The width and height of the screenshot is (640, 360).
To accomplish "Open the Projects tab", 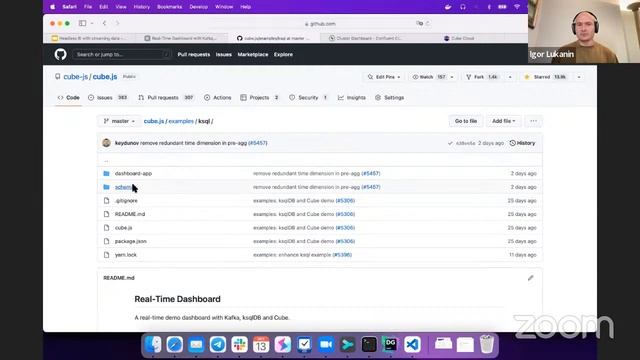I will click(260, 98).
